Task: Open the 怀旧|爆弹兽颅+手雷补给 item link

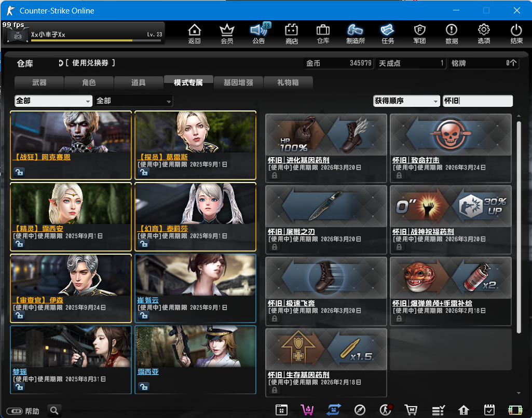Action: [x=432, y=303]
